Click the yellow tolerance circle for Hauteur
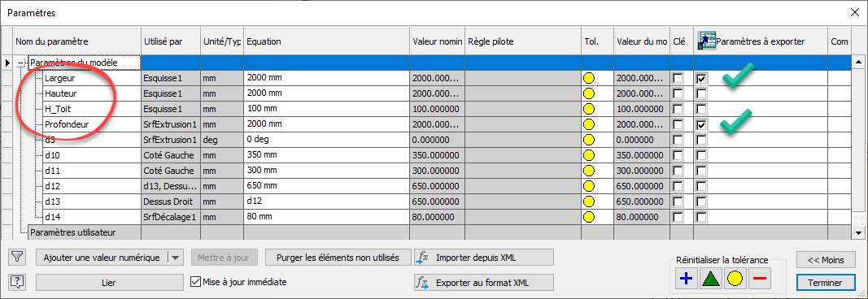 [589, 93]
